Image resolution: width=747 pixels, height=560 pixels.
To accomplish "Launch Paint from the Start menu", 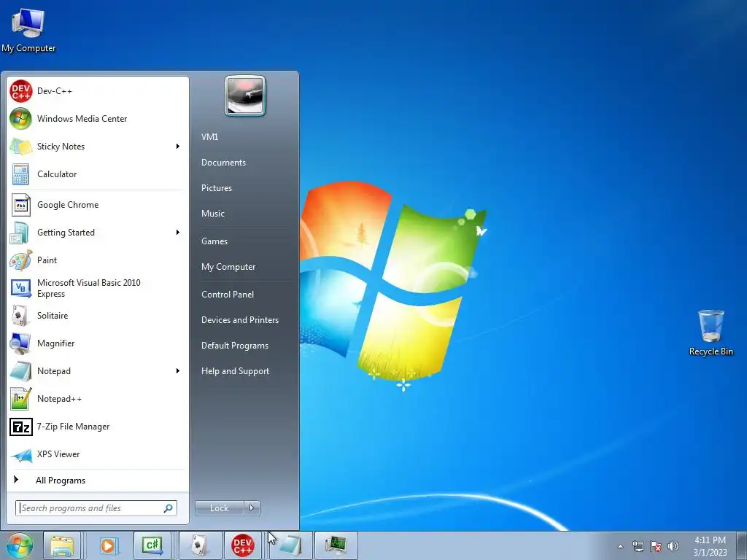I will coord(98,260).
